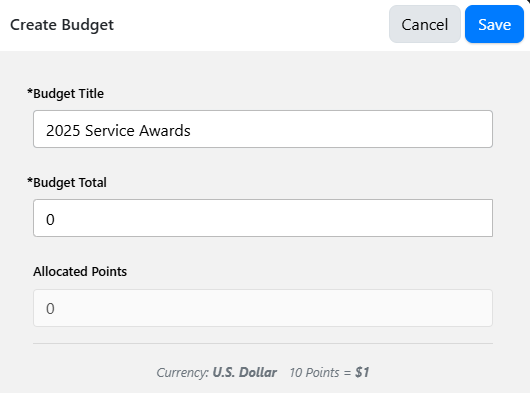Click the *Budget Title label
The width and height of the screenshot is (530, 393).
pyautogui.click(x=65, y=94)
